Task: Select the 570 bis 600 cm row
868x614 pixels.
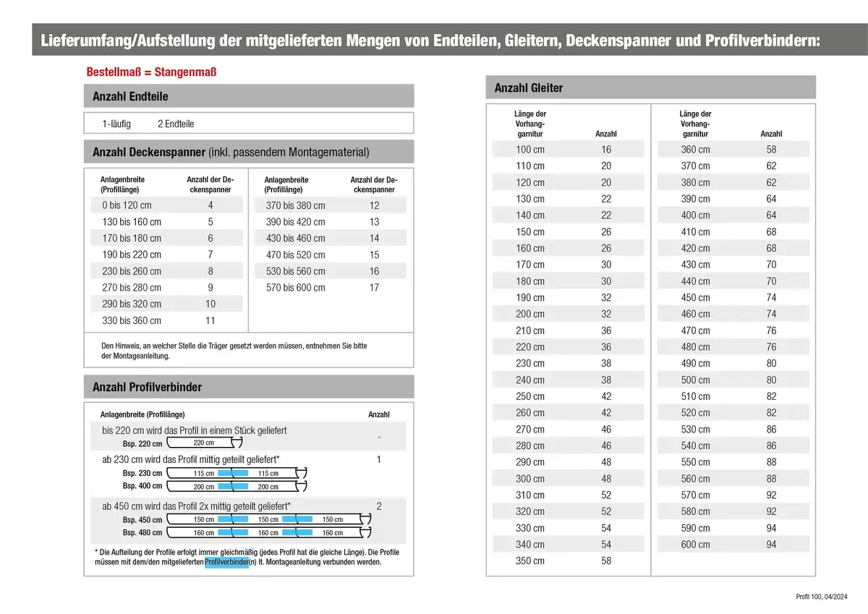Action: tap(331, 288)
